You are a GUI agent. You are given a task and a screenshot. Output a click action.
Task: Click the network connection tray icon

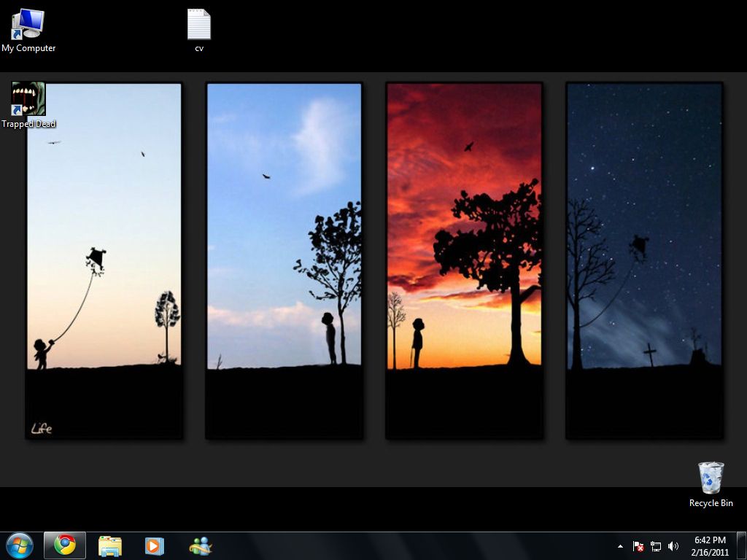(656, 546)
